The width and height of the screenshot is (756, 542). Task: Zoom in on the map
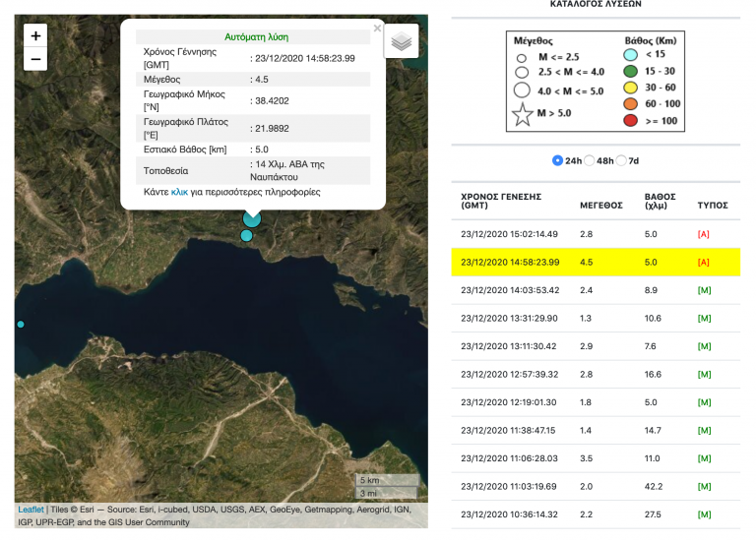point(35,35)
